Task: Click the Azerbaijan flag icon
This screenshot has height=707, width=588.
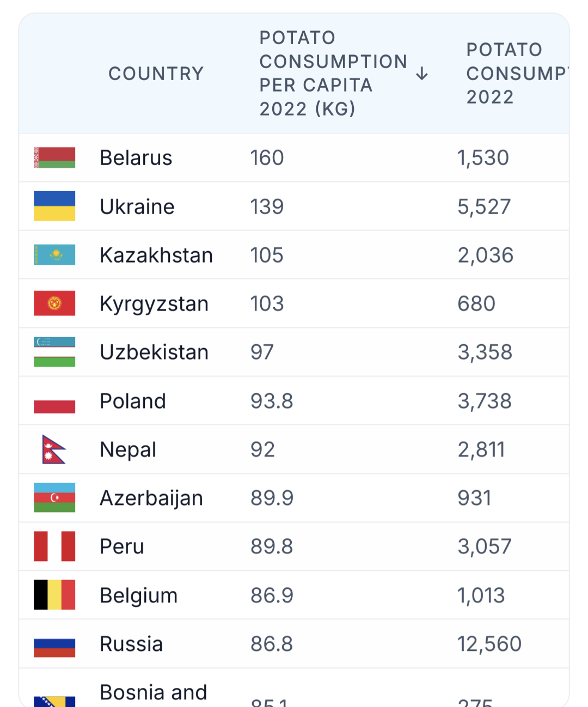Action: pos(54,498)
